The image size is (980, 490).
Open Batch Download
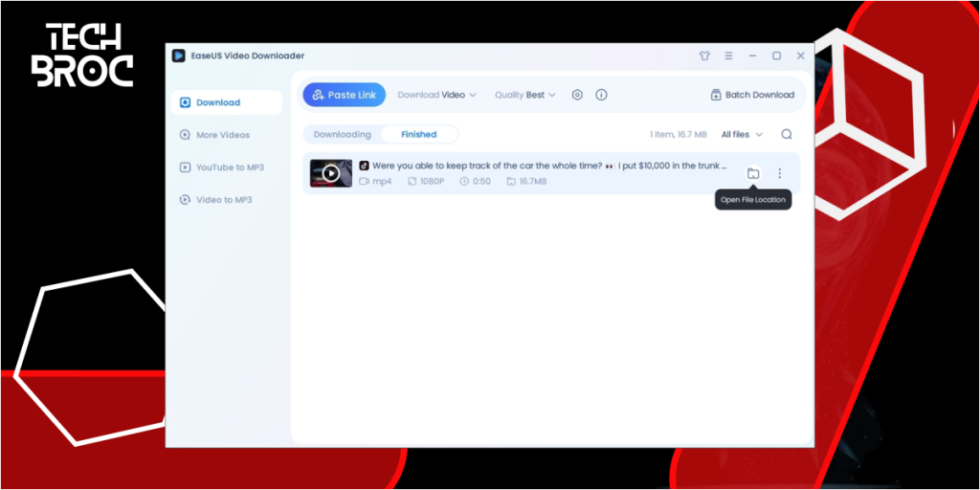point(752,95)
